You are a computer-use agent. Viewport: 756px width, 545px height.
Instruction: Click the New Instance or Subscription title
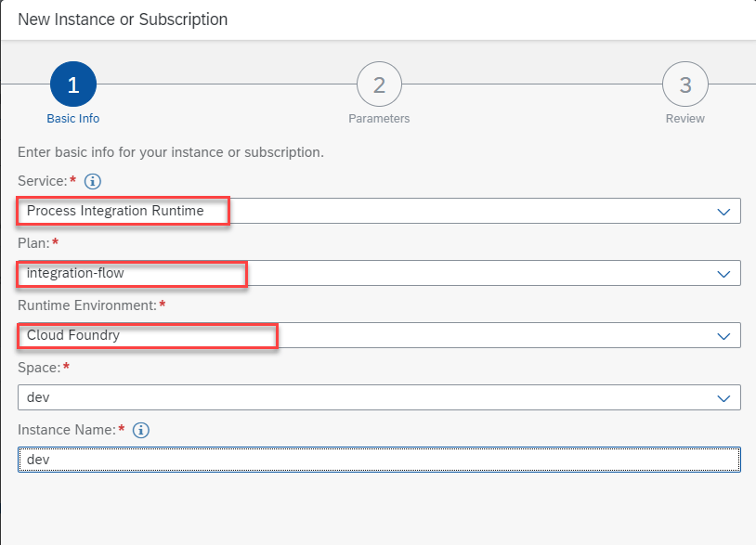point(123,19)
